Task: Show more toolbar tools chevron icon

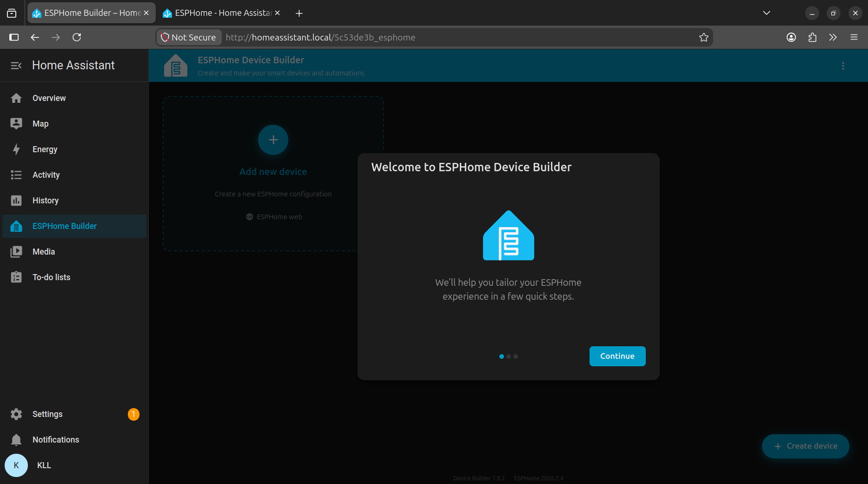Action: pos(833,37)
